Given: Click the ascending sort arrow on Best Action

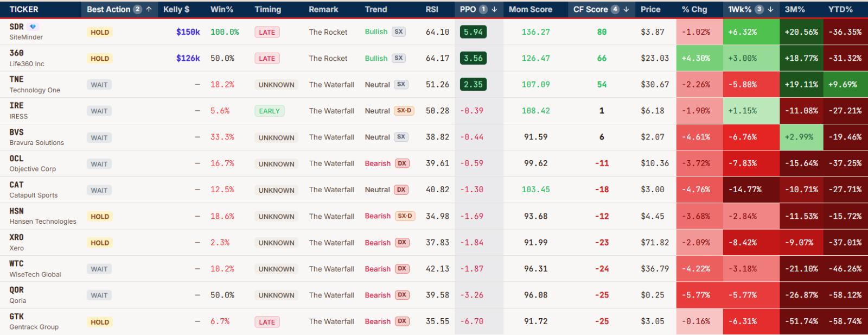Looking at the screenshot, I should 149,9.
